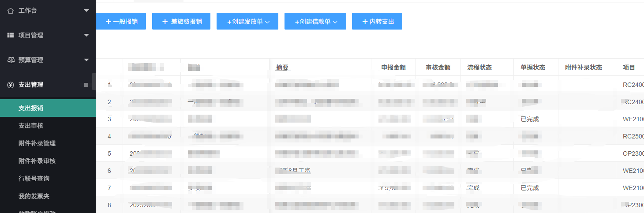The image size is (644, 213).
Task: Click the plus icon on 差旅费报销 button
Action: [165, 22]
